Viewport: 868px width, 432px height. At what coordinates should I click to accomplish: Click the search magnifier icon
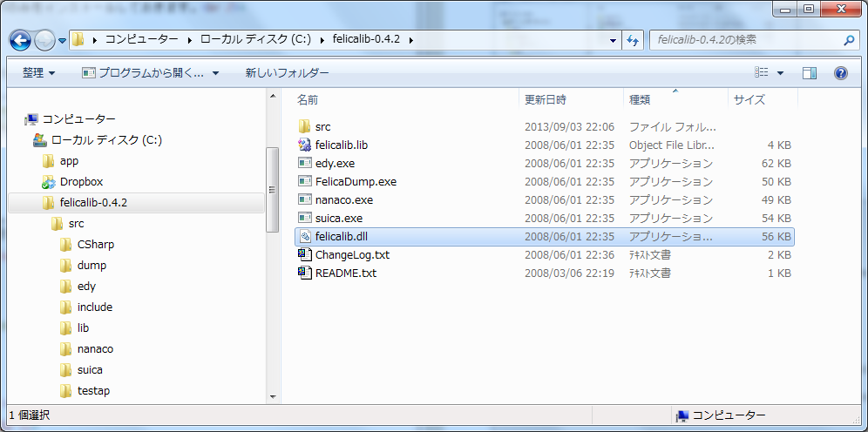point(850,40)
